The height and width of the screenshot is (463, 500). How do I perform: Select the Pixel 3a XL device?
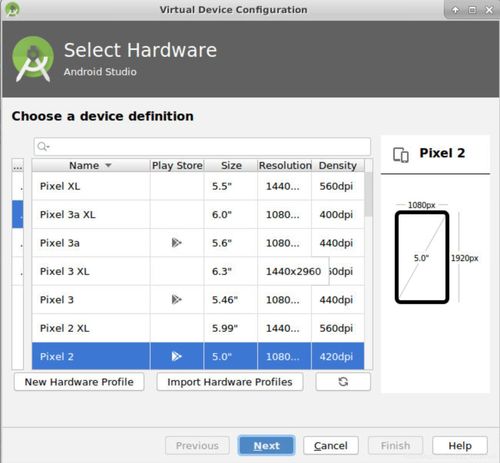68,214
